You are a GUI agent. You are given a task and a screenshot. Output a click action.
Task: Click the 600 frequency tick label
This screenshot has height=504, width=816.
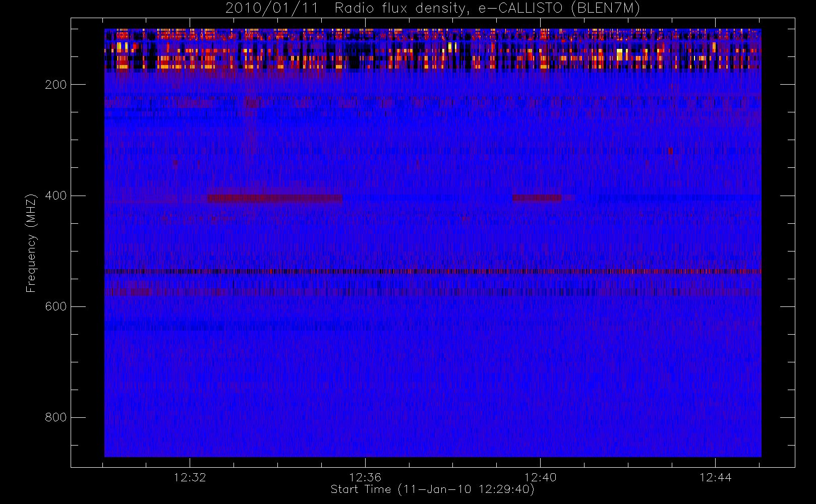56,306
